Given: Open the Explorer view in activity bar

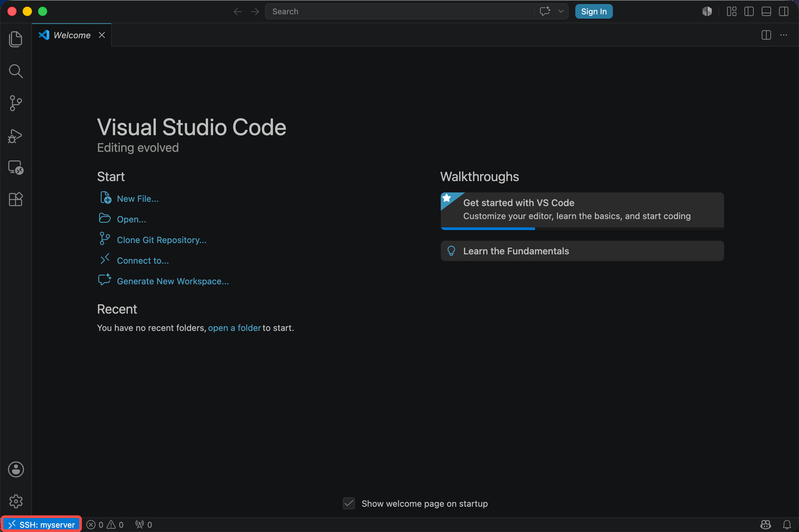Looking at the screenshot, I should point(16,39).
